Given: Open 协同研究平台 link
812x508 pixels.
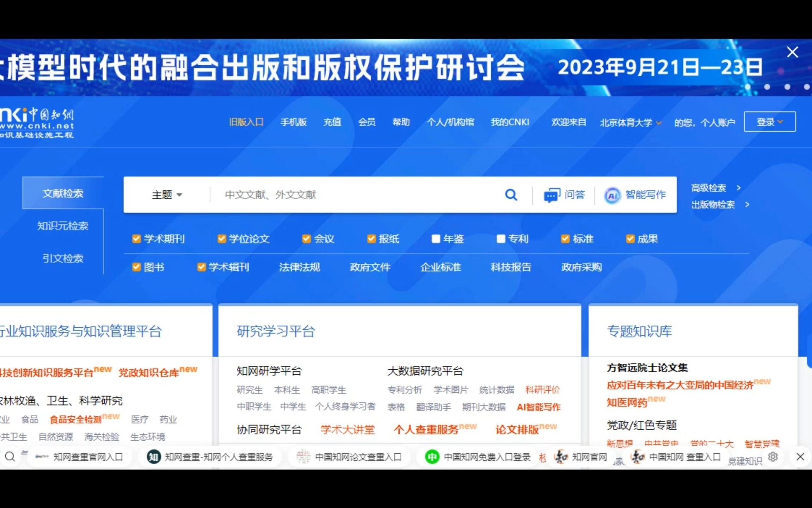Looking at the screenshot, I should coord(269,429).
